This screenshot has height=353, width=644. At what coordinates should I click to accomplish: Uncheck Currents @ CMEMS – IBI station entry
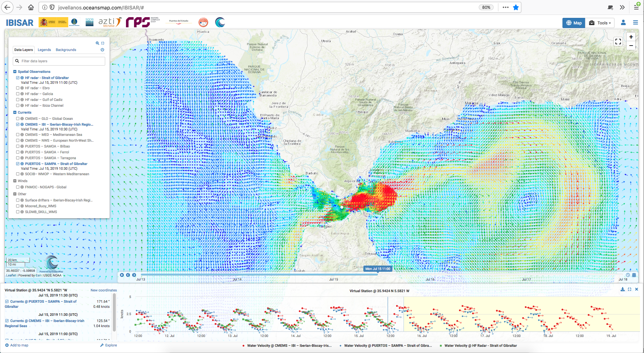pyautogui.click(x=7, y=321)
